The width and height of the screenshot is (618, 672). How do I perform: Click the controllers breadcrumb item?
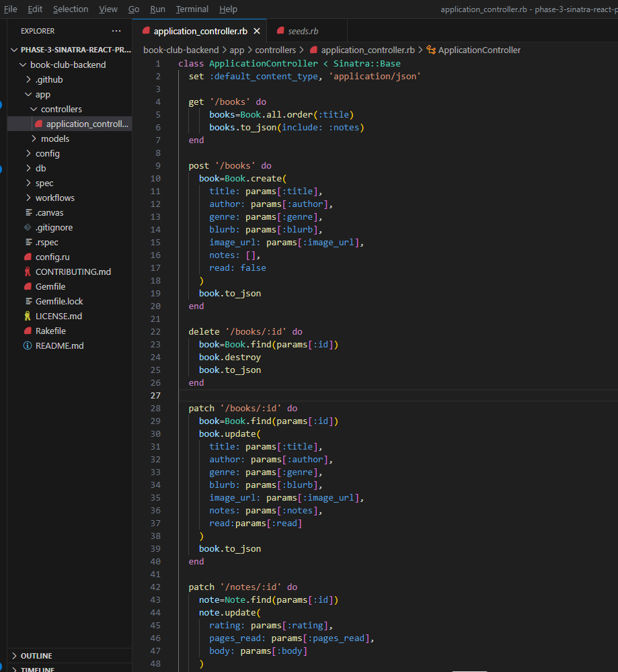(276, 49)
